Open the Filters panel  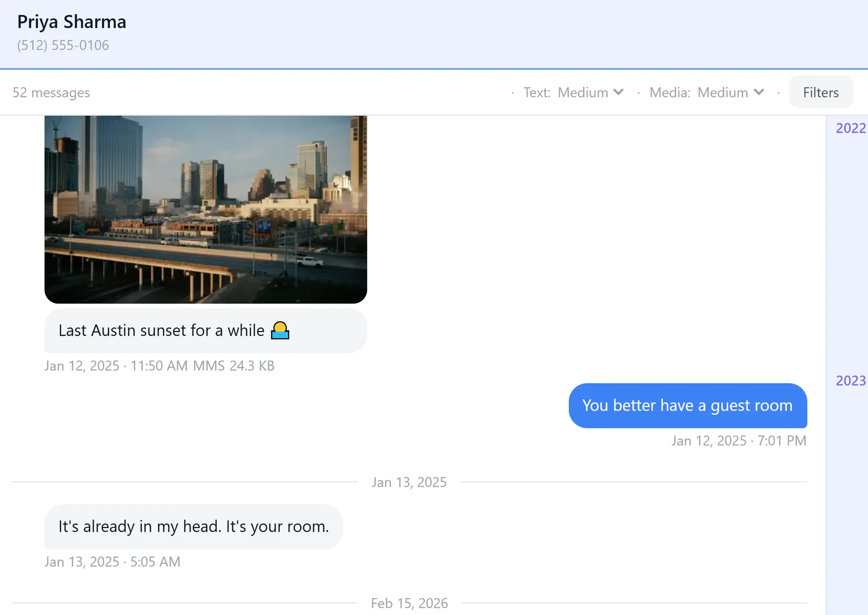(x=821, y=92)
